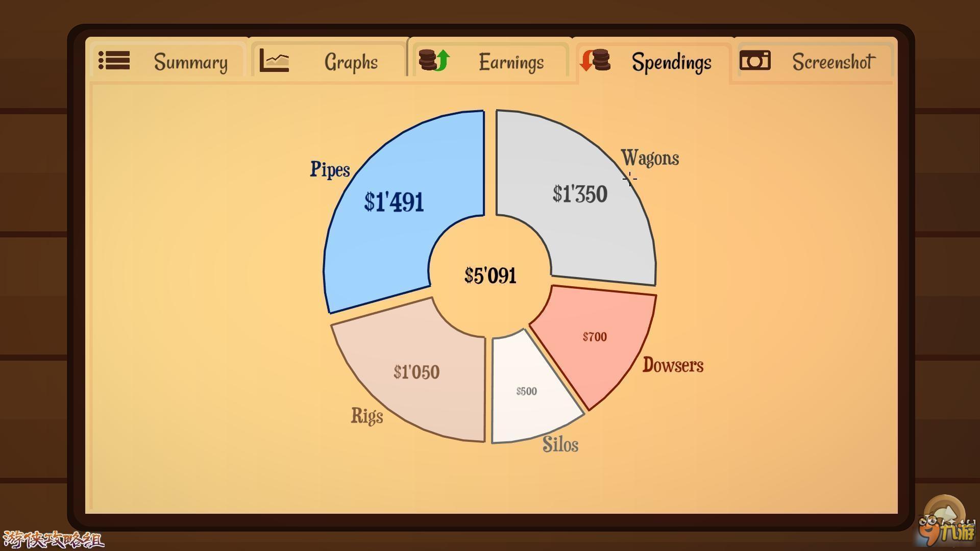
Task: Toggle visibility of Wagons slice $1'350
Action: (x=580, y=194)
